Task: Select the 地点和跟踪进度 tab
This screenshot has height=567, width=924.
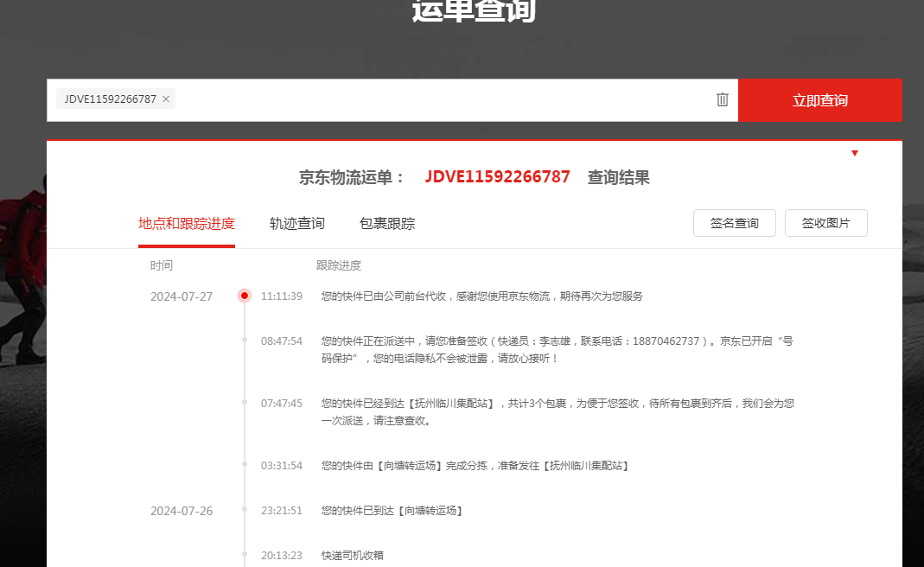Action: (x=186, y=223)
